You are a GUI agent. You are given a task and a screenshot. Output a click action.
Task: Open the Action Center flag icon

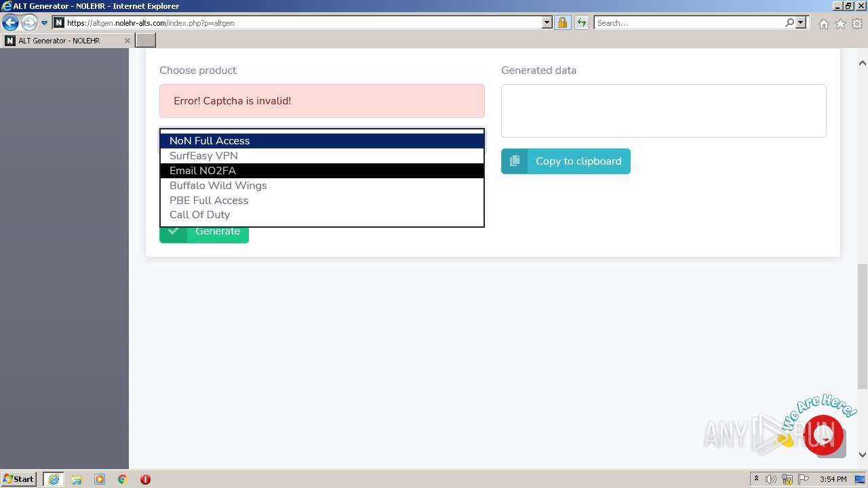pos(804,479)
